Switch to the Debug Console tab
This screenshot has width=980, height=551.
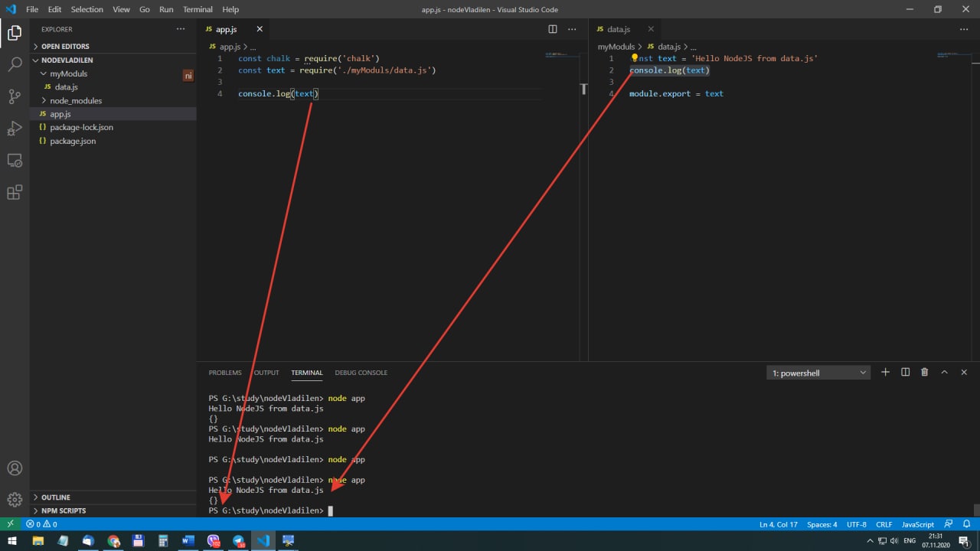pyautogui.click(x=361, y=373)
